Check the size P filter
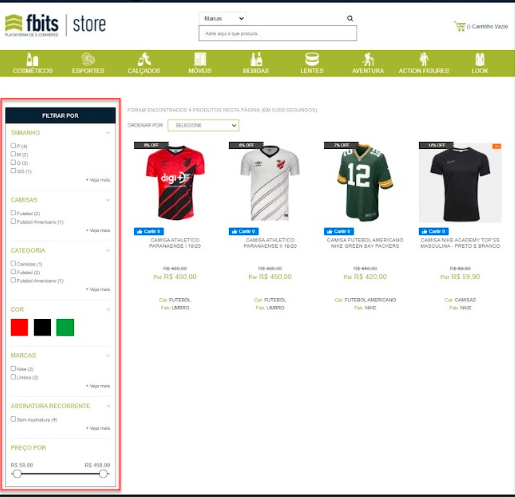The image size is (515, 497). pos(13,145)
